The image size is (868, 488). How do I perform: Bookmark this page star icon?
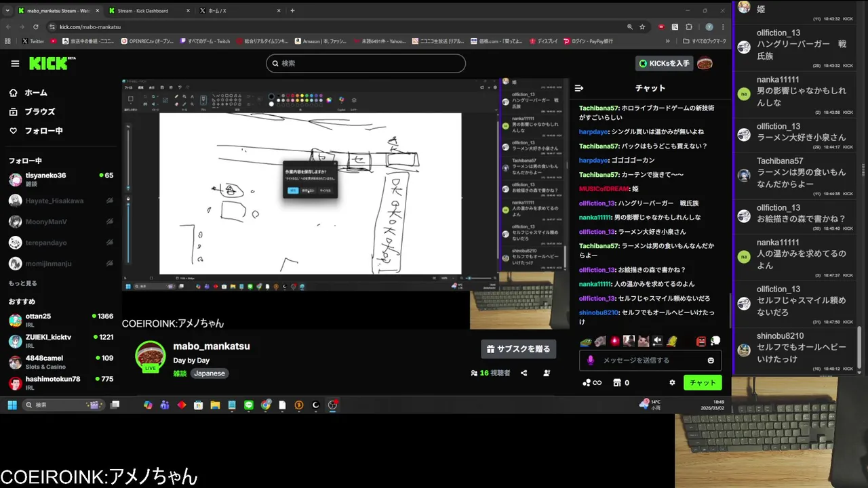tap(642, 27)
